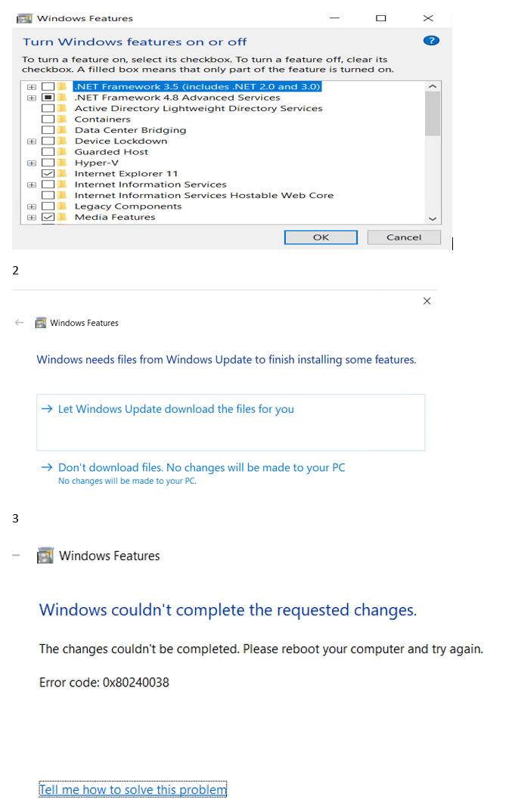Click the folder icon beside Containers
The height and width of the screenshot is (812, 512).
[63, 119]
